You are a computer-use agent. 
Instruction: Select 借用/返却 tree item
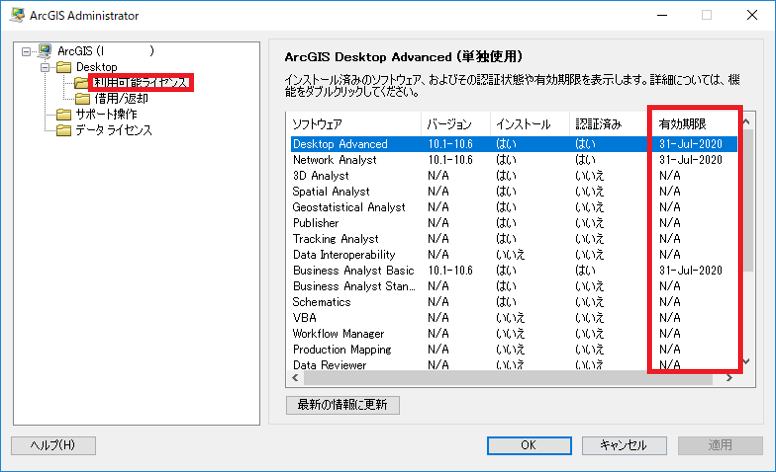tap(121, 98)
